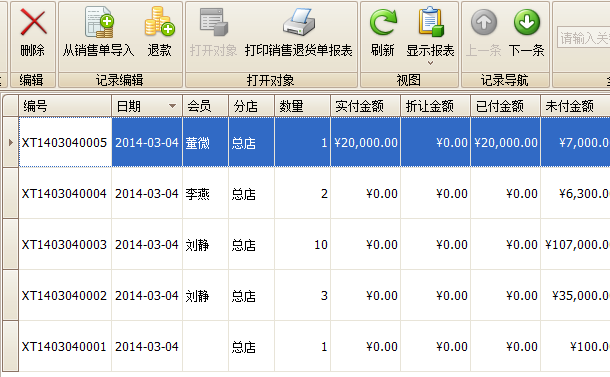
Task: Sort by 实付金额 column header
Action: pyautogui.click(x=366, y=106)
